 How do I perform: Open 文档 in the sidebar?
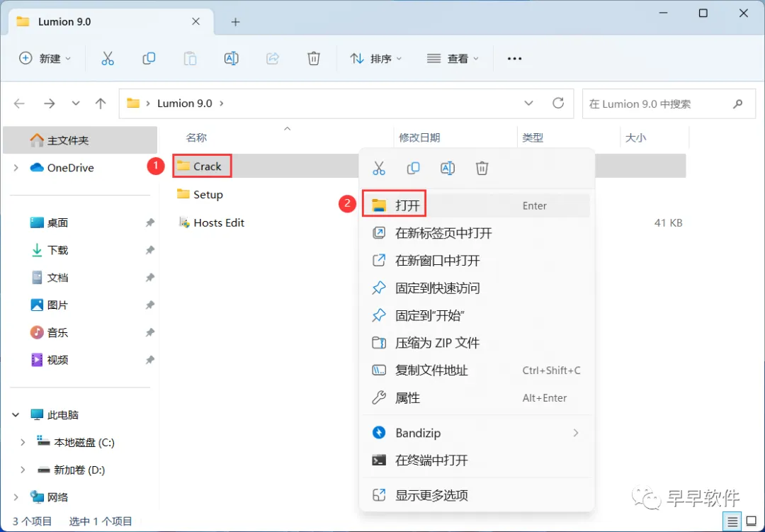80,278
